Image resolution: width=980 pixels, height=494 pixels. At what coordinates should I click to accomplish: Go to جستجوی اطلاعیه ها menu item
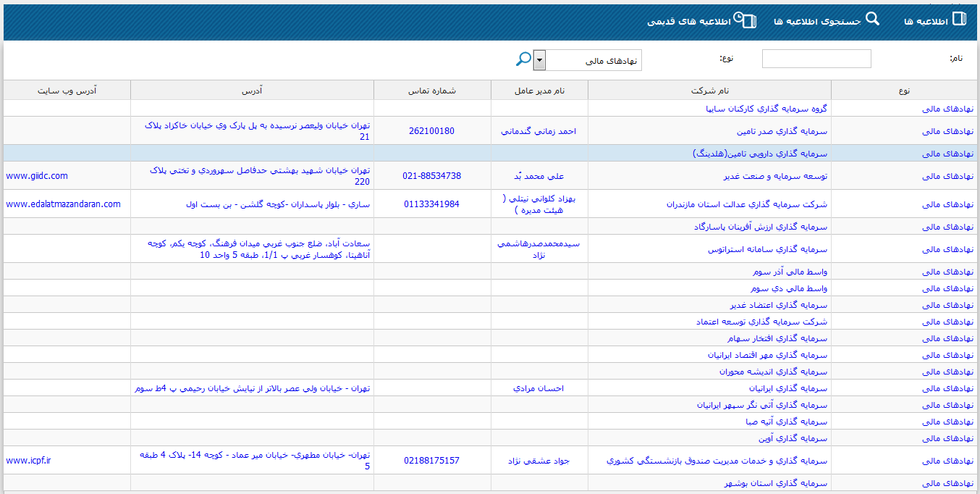[x=817, y=22]
